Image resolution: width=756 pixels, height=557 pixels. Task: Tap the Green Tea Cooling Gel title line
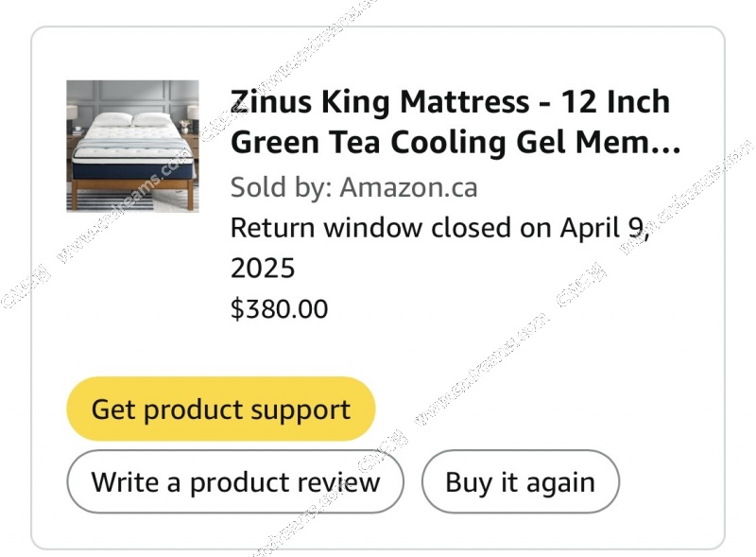pos(455,143)
